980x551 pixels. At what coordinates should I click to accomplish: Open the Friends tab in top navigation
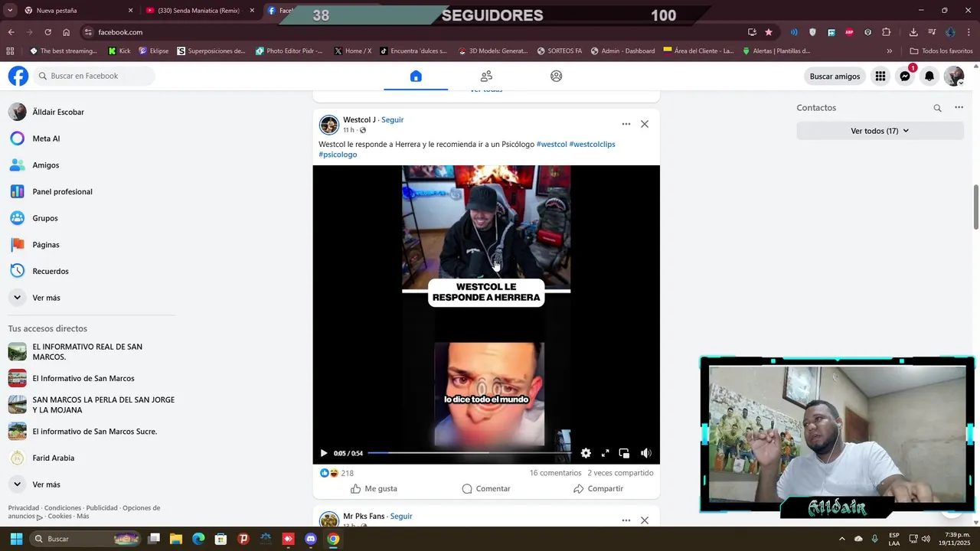tap(486, 76)
